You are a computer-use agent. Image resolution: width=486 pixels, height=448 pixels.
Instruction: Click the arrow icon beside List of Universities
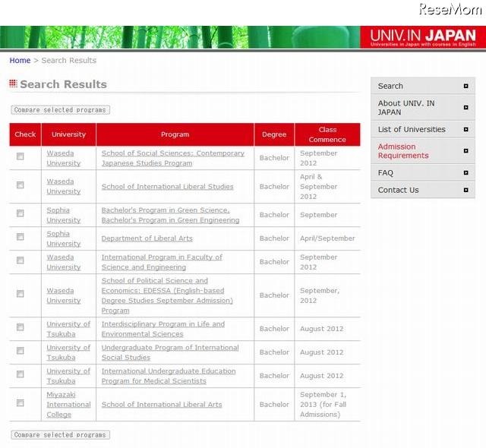point(465,129)
